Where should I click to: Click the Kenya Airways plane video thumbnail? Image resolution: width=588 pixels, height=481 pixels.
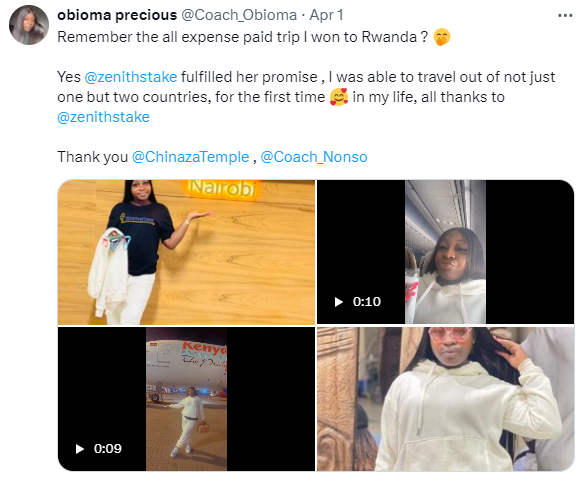(x=186, y=399)
